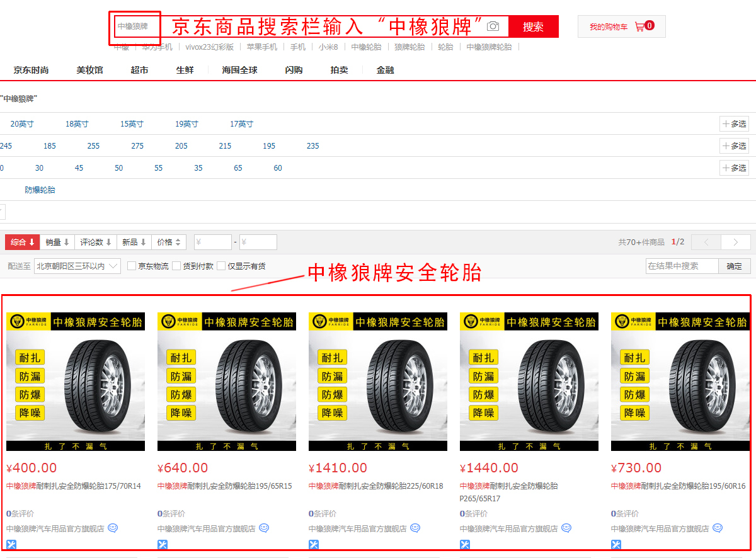Viewport: 756px width, 558px height.
Task: Select the 海囤全球 tab
Action: coord(240,70)
